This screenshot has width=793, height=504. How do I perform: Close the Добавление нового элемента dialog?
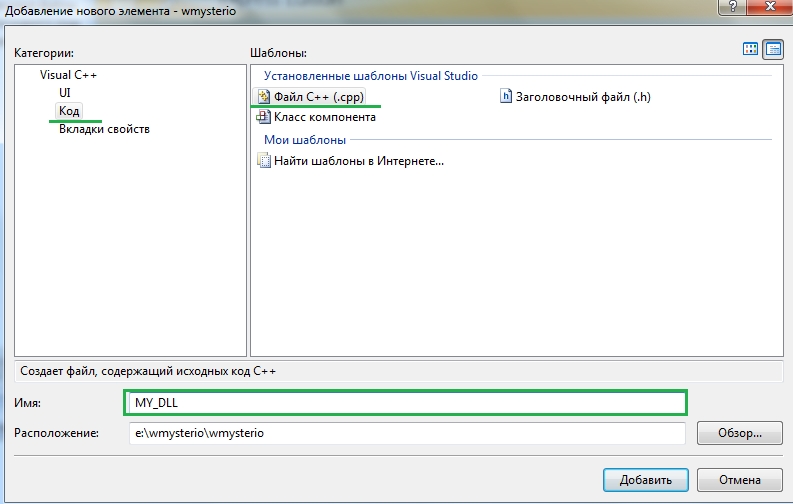tap(771, 9)
